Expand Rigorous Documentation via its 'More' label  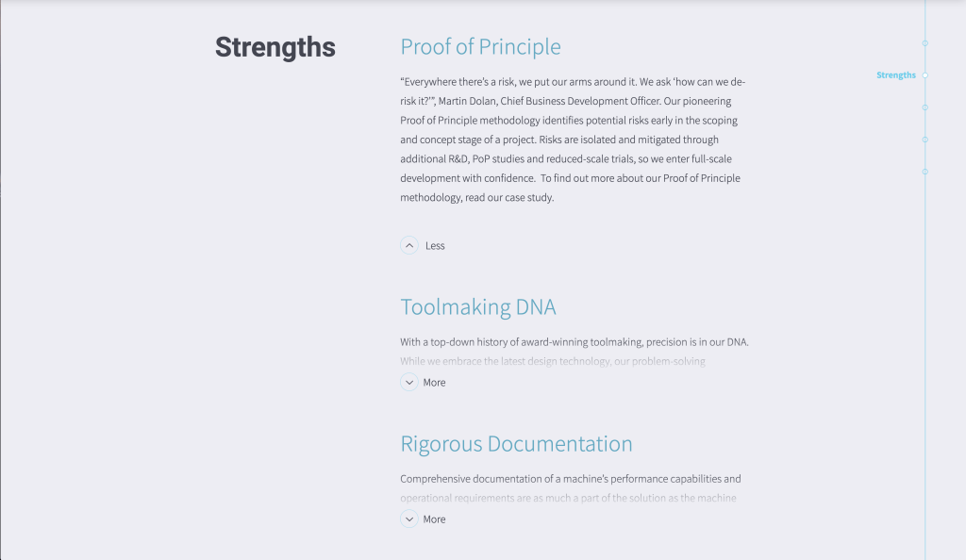[x=434, y=519]
